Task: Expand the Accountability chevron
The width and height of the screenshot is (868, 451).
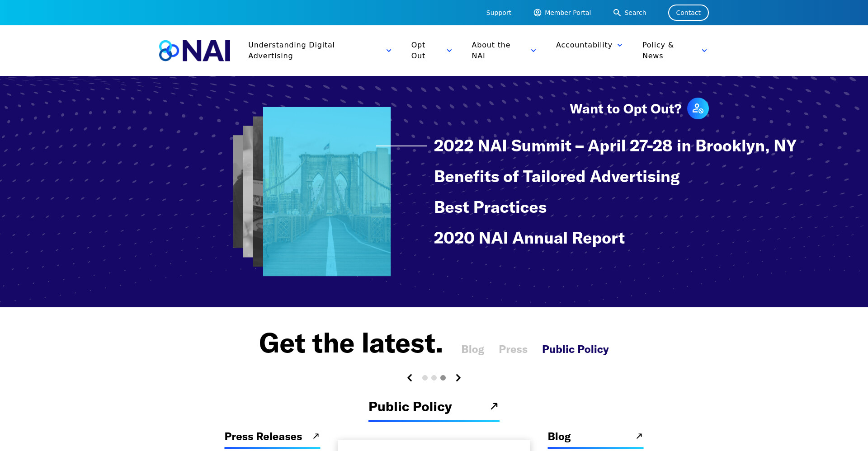Action: [620, 45]
